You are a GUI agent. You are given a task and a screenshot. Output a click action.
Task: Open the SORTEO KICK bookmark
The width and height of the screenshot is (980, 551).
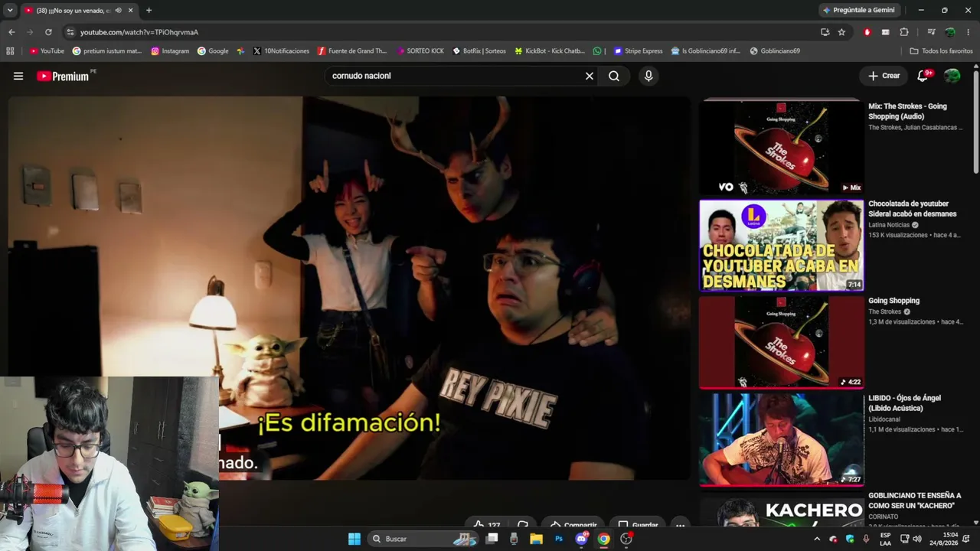coord(420,51)
